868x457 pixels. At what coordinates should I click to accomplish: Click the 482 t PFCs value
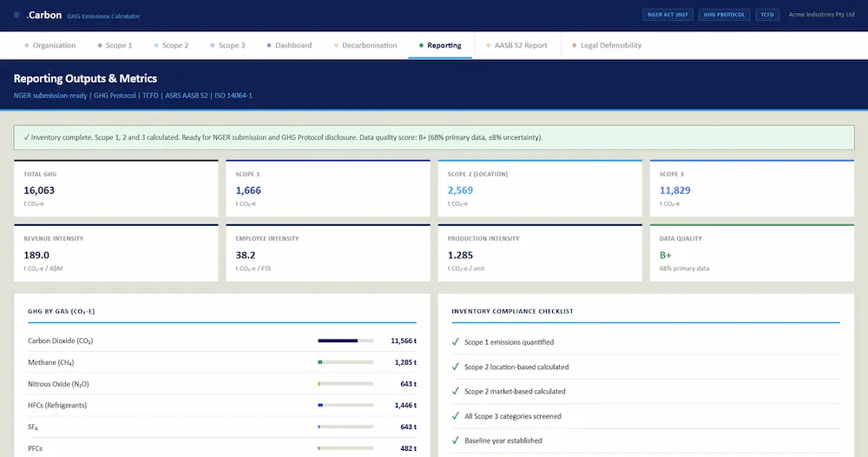[408, 448]
